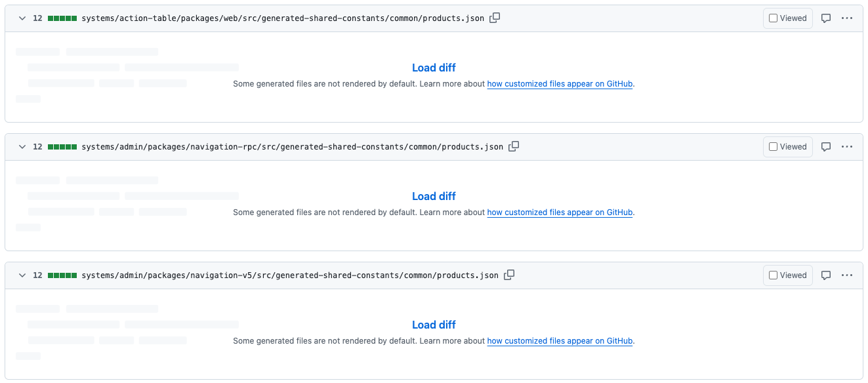The width and height of the screenshot is (868, 383).
Task: Click the green diff stat blocks
Action: click(62, 18)
